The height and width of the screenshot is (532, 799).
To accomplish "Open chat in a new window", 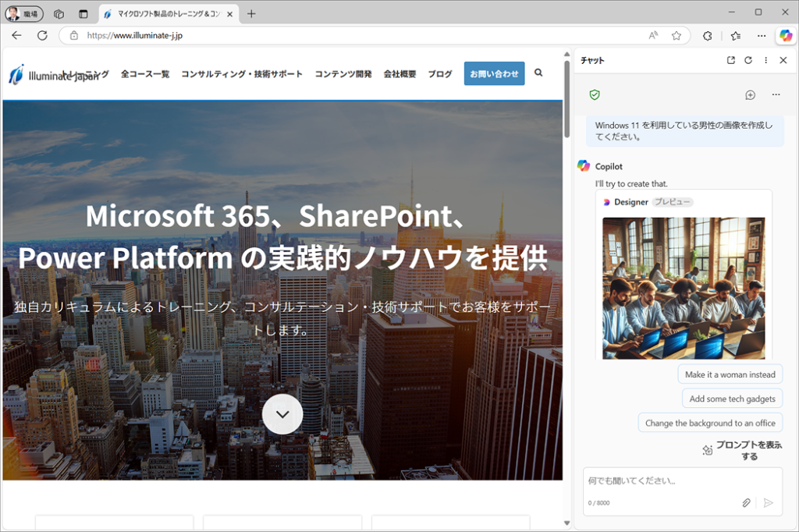I will [x=730, y=60].
